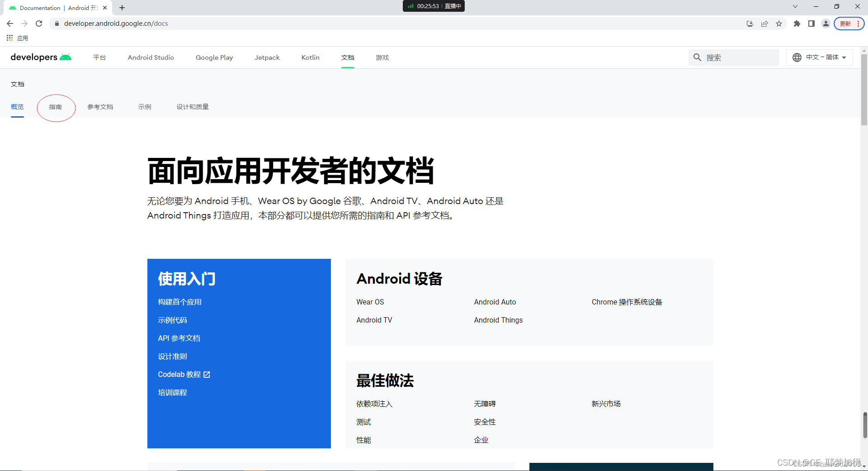Image resolution: width=868 pixels, height=471 pixels.
Task: Toggle the browser side panel icon
Action: pos(811,24)
